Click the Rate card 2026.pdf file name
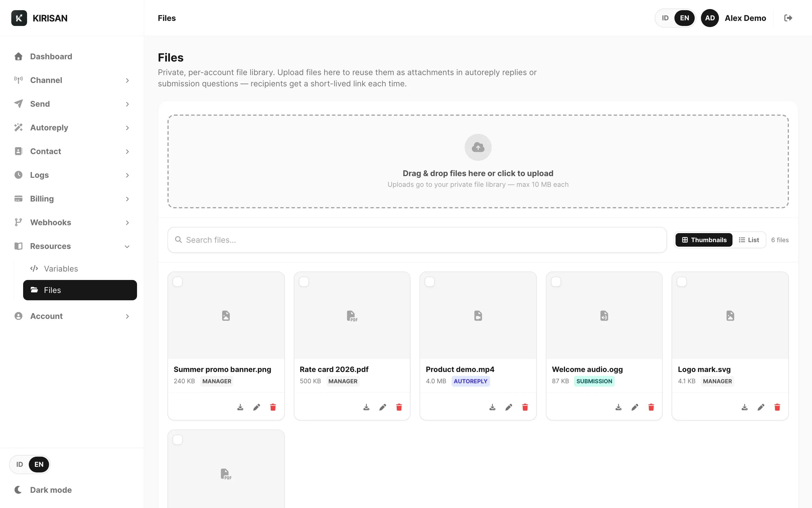812x508 pixels. pos(334,369)
